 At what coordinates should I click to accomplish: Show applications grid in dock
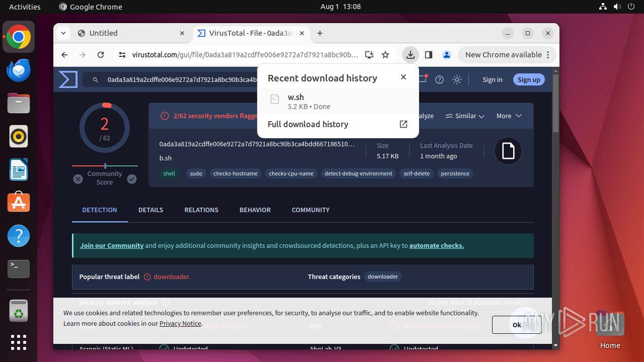click(19, 342)
